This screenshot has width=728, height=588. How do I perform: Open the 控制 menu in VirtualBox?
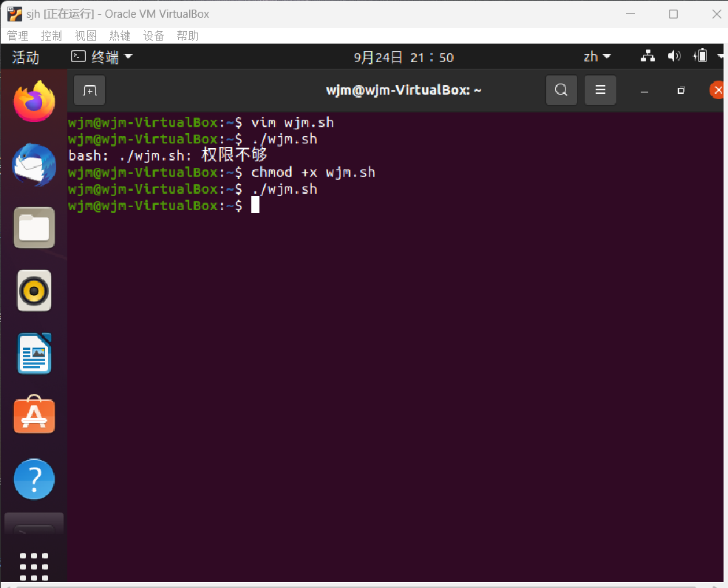coord(52,36)
